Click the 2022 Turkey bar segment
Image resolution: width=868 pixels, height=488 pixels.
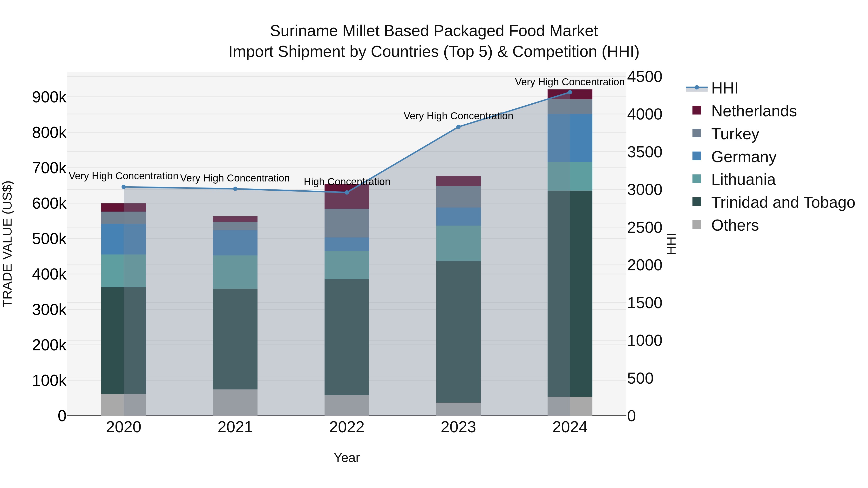347,223
